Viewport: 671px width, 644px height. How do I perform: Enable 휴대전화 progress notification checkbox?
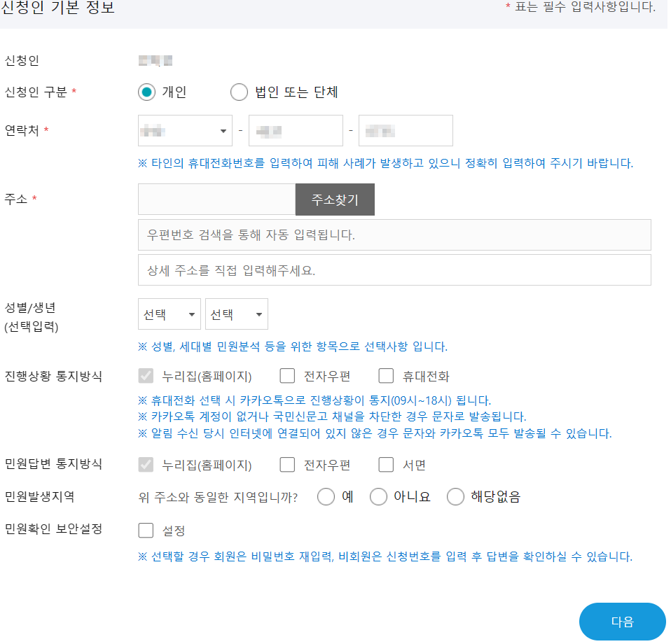386,376
